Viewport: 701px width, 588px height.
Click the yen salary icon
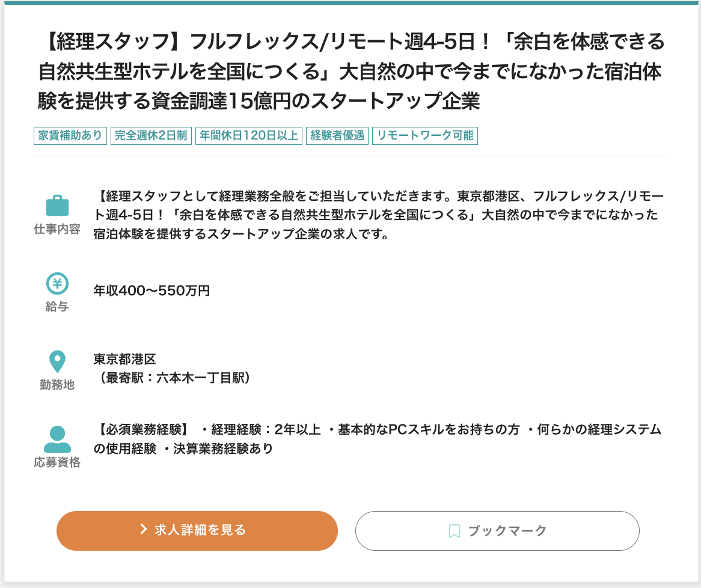pyautogui.click(x=57, y=283)
